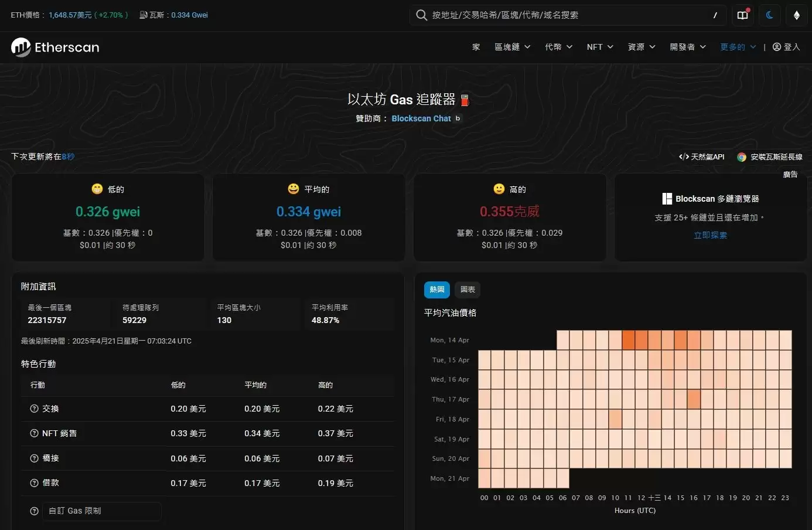Open the flame icon in the top bar
Image resolution: width=812 pixels, height=530 pixels.
pos(797,15)
